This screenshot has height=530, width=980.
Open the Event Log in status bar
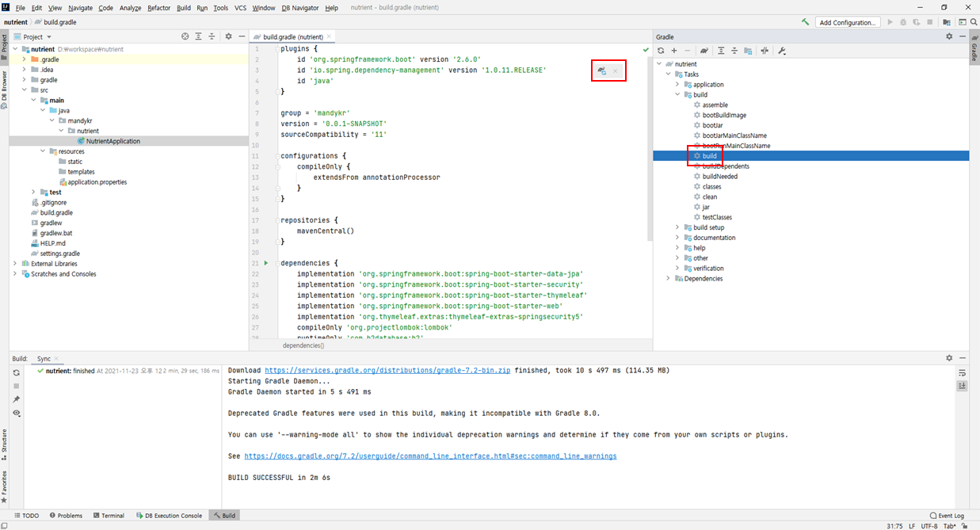947,516
